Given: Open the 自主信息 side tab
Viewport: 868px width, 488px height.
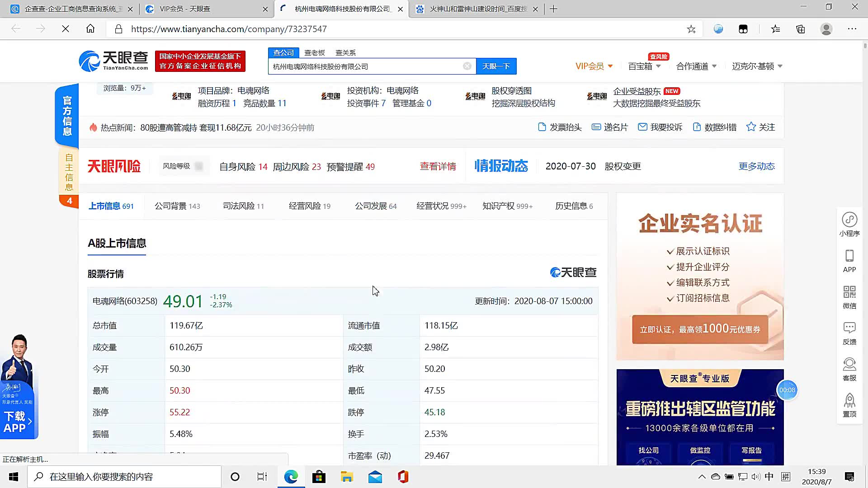Looking at the screenshot, I should (69, 172).
